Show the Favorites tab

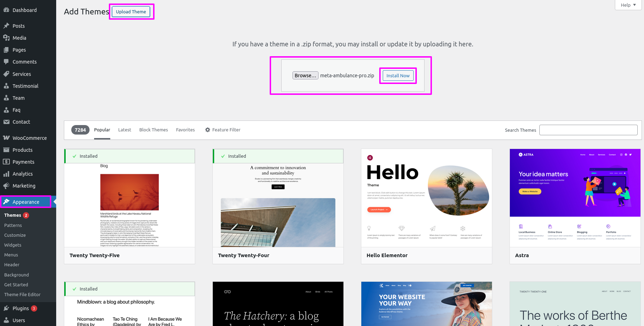pyautogui.click(x=185, y=130)
